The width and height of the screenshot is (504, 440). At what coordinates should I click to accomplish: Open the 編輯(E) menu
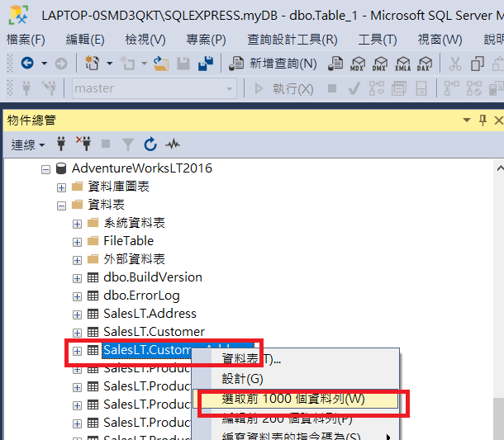85,40
